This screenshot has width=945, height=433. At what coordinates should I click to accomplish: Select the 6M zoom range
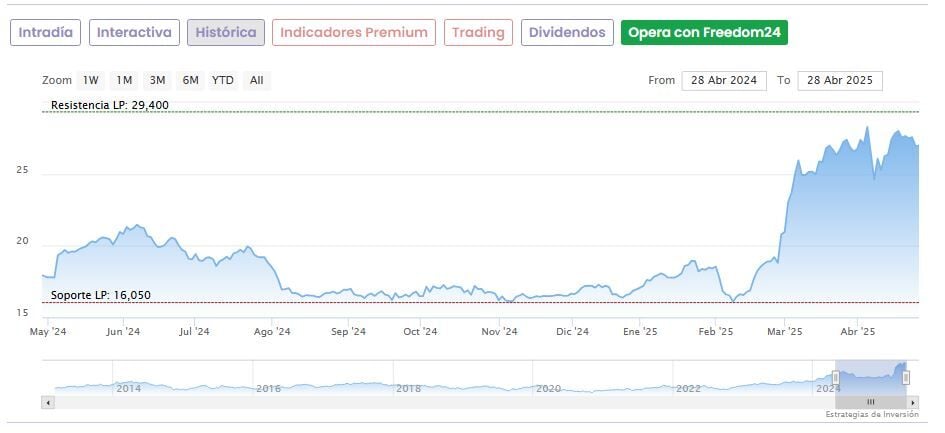[x=190, y=80]
